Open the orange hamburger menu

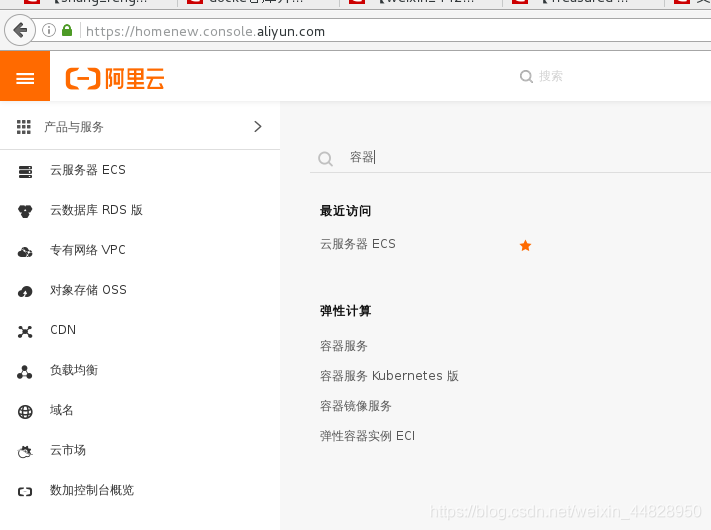click(25, 76)
